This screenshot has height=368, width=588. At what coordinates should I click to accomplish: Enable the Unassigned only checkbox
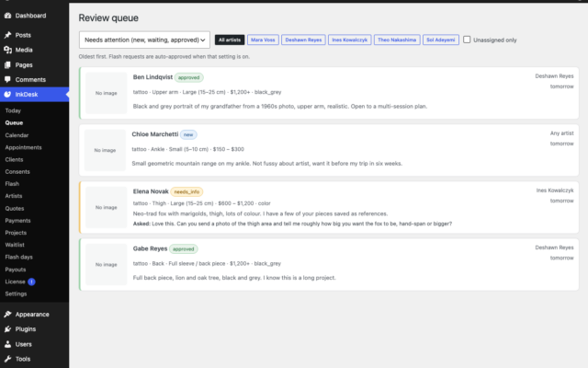point(467,40)
